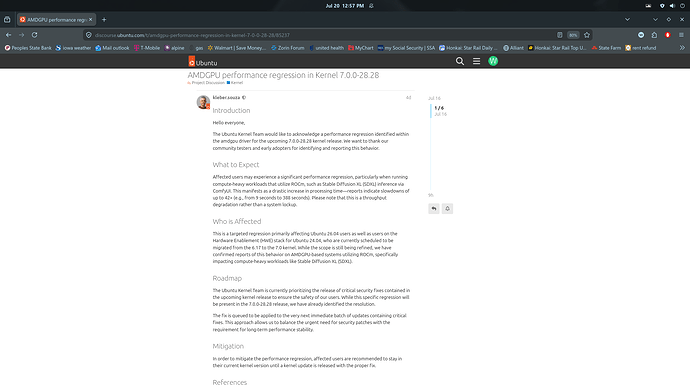The width and height of the screenshot is (690, 388).
Task: Reload the current page
Action: click(x=34, y=35)
